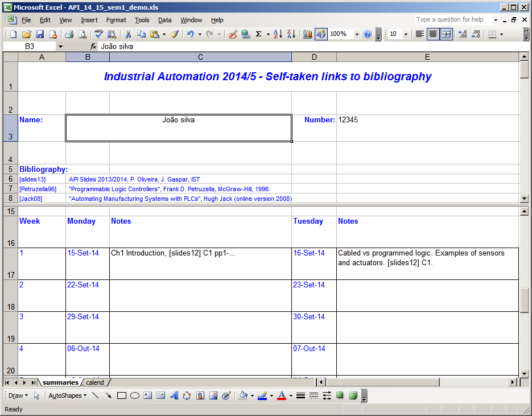Image resolution: width=532 pixels, height=416 pixels.
Task: Switch to the calend sheet tab
Action: (x=95, y=382)
